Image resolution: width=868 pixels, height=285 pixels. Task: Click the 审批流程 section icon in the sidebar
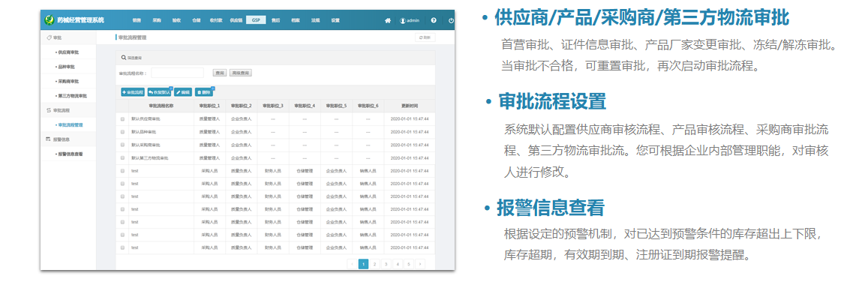coord(49,110)
